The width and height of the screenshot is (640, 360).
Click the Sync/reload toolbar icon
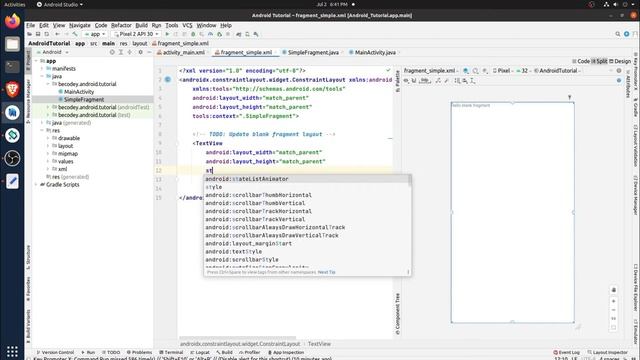47,34
